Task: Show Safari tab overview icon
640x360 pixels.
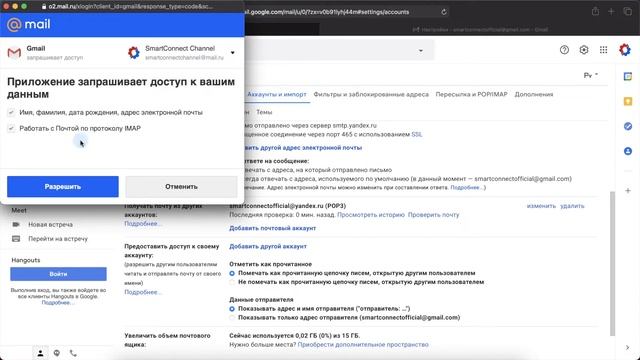Action: [x=627, y=12]
